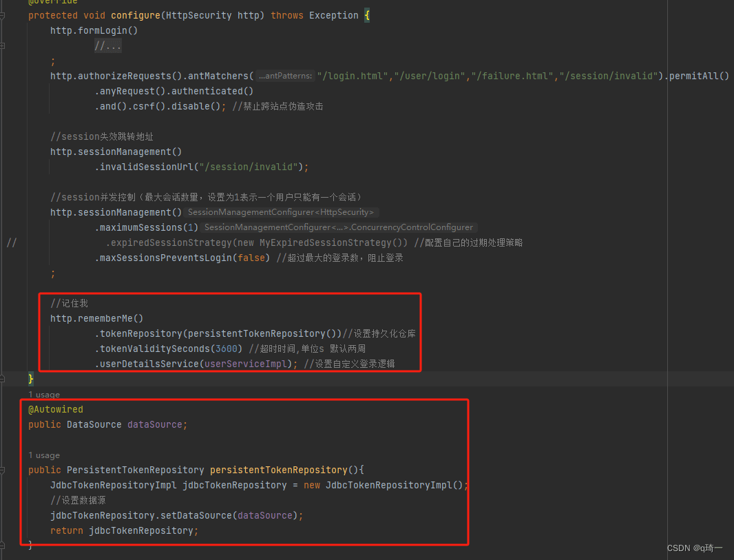Viewport: 734px width, 560px height.
Task: Click comment '//禁止跨站点伪造攻击'
Action: 277,106
